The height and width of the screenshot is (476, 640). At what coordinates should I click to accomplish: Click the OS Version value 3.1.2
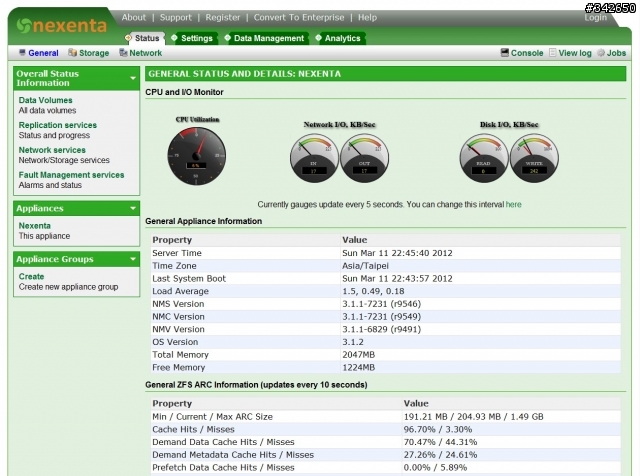[x=353, y=342]
